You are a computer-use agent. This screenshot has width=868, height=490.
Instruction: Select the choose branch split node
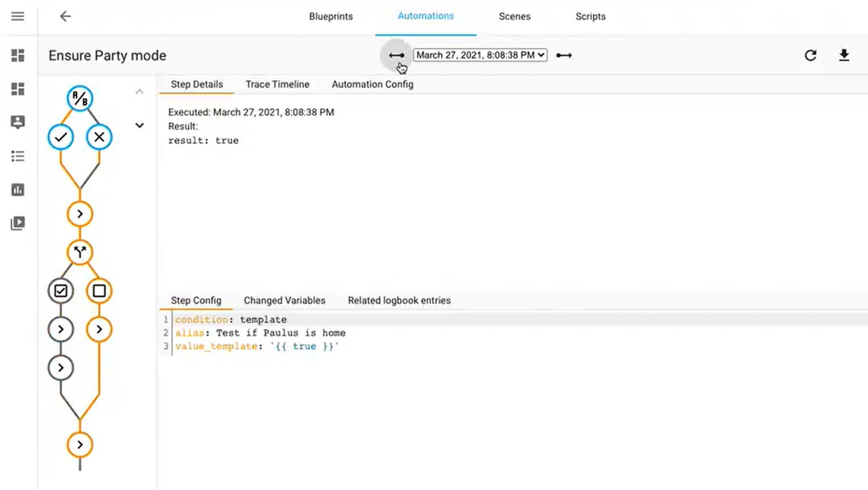point(80,252)
